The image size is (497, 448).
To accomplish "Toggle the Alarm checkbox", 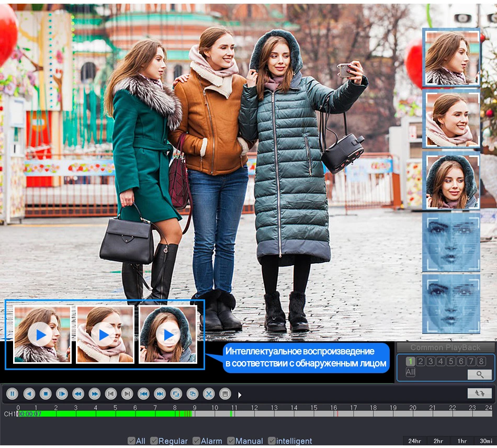I will click(x=196, y=441).
